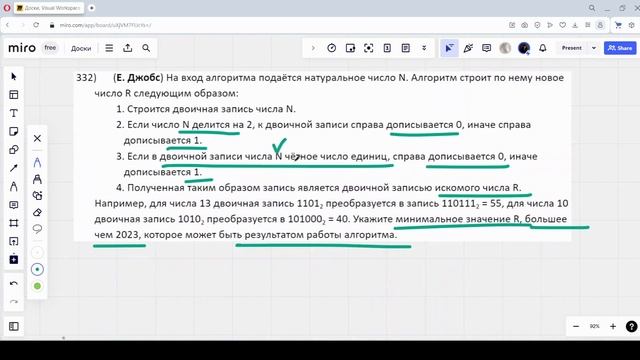This screenshot has width=640, height=360.
Task: Choose the highlighter drawing mode
Action: point(37,179)
